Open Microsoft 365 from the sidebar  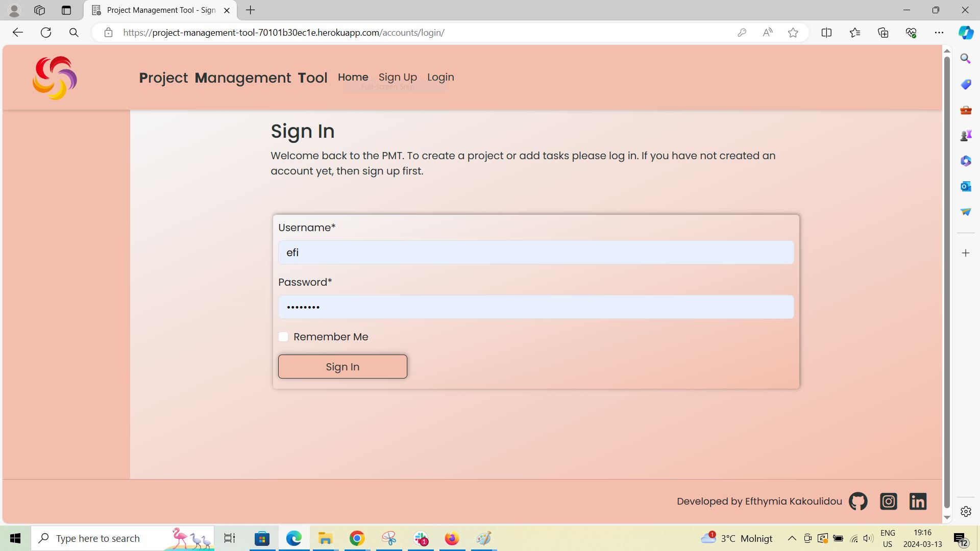point(965,161)
